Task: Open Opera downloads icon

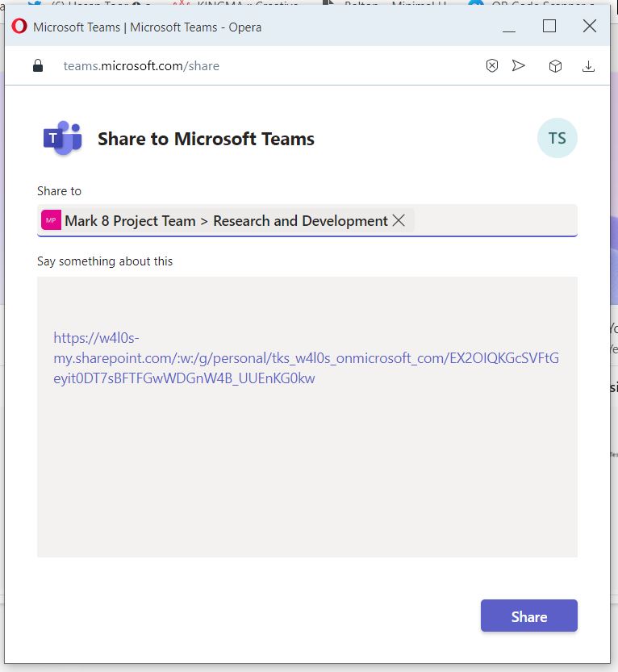Action: pyautogui.click(x=588, y=66)
